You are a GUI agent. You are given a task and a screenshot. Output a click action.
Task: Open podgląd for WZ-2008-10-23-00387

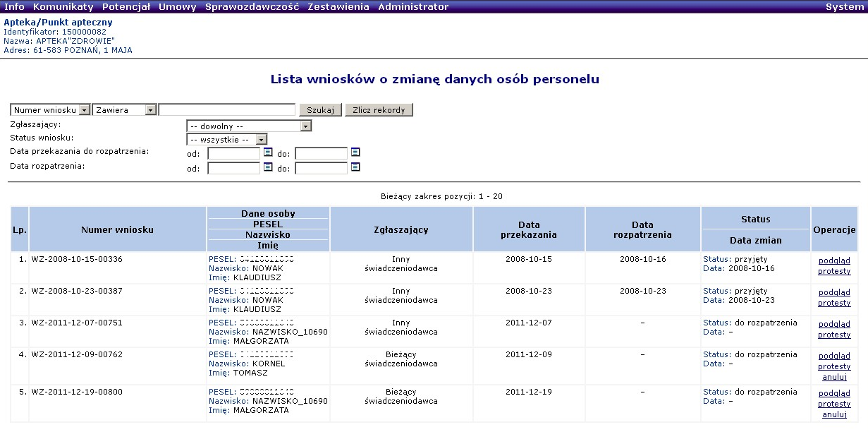834,292
